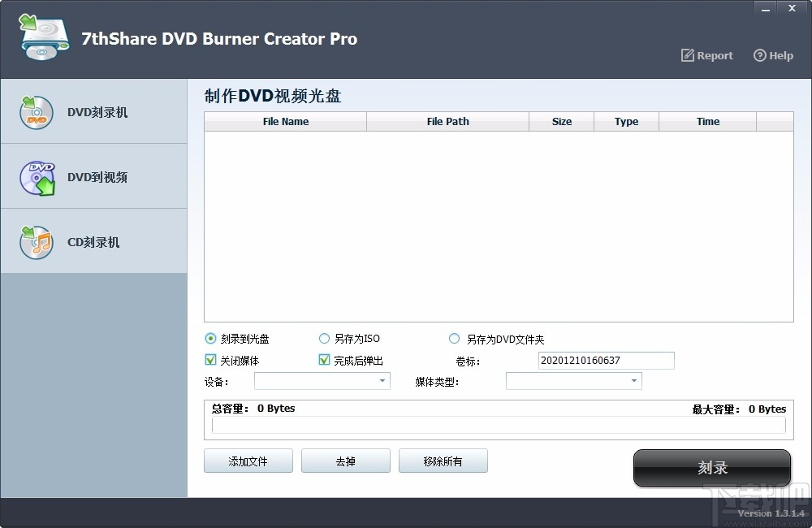
Task: Click the capacity bar showing 0 Bytes
Action: 497,424
